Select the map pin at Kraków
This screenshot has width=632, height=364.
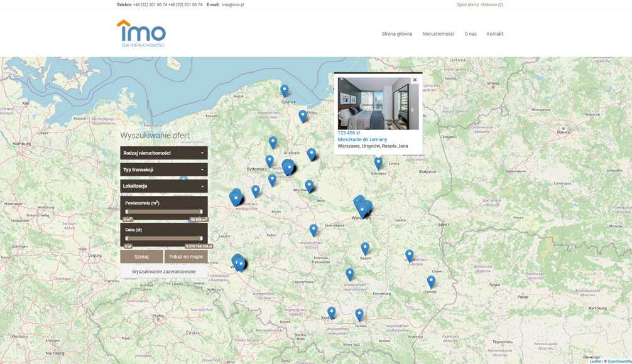click(331, 313)
